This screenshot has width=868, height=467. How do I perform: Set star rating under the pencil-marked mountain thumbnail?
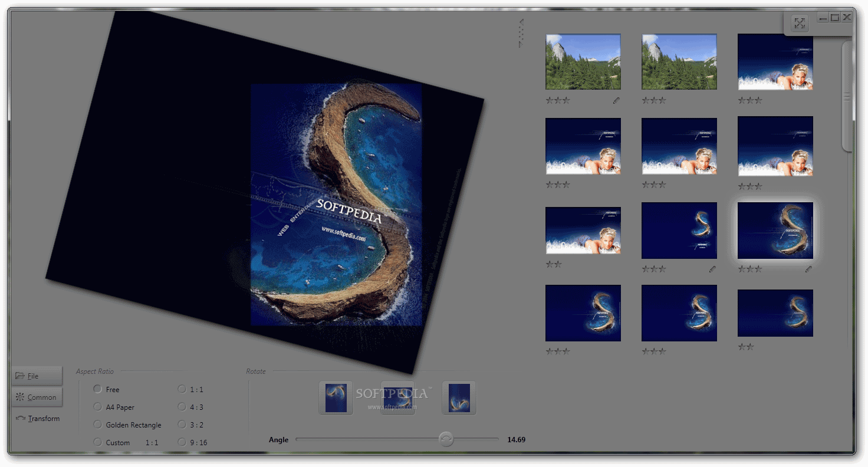coord(558,101)
